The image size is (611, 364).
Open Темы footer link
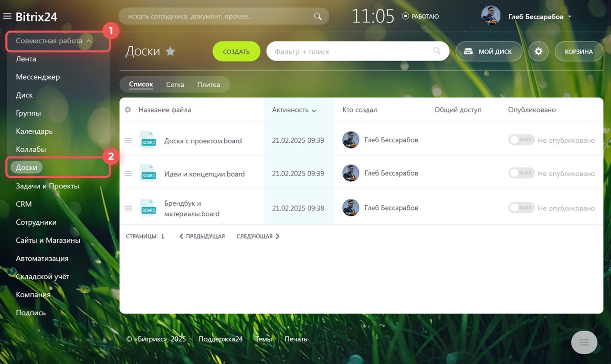[x=263, y=339]
